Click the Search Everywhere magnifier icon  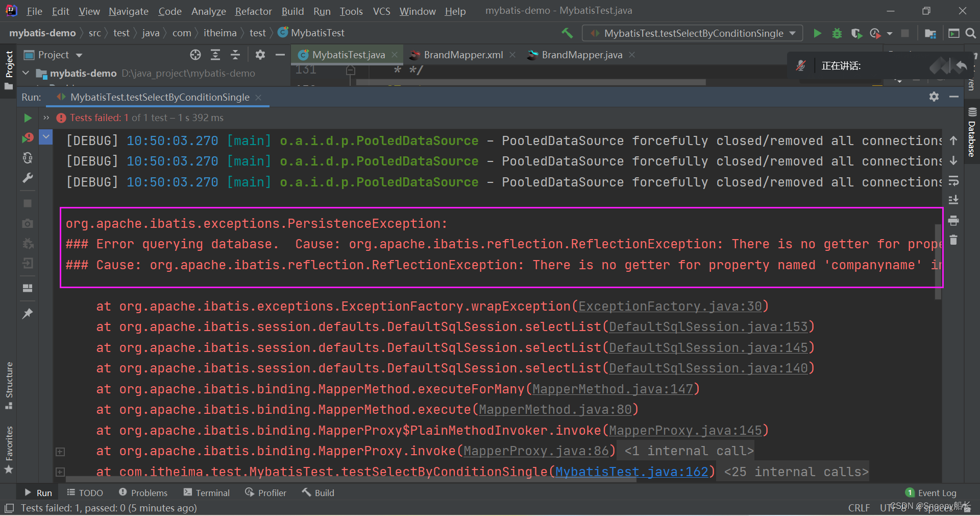coord(971,33)
